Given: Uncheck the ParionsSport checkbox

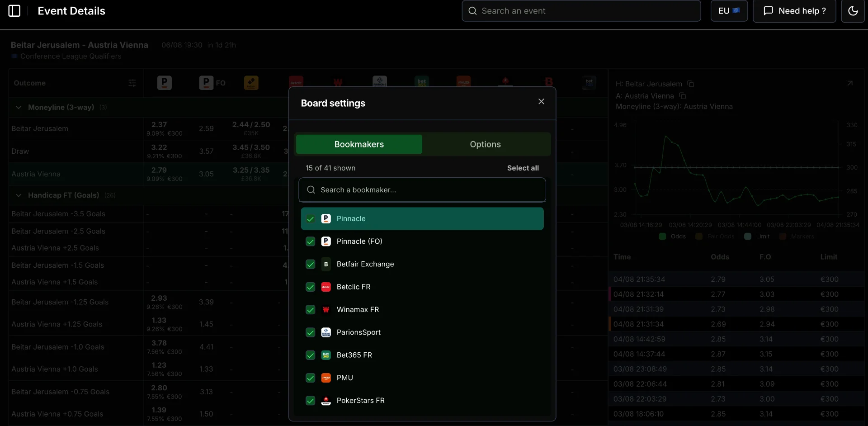Looking at the screenshot, I should pyautogui.click(x=311, y=332).
